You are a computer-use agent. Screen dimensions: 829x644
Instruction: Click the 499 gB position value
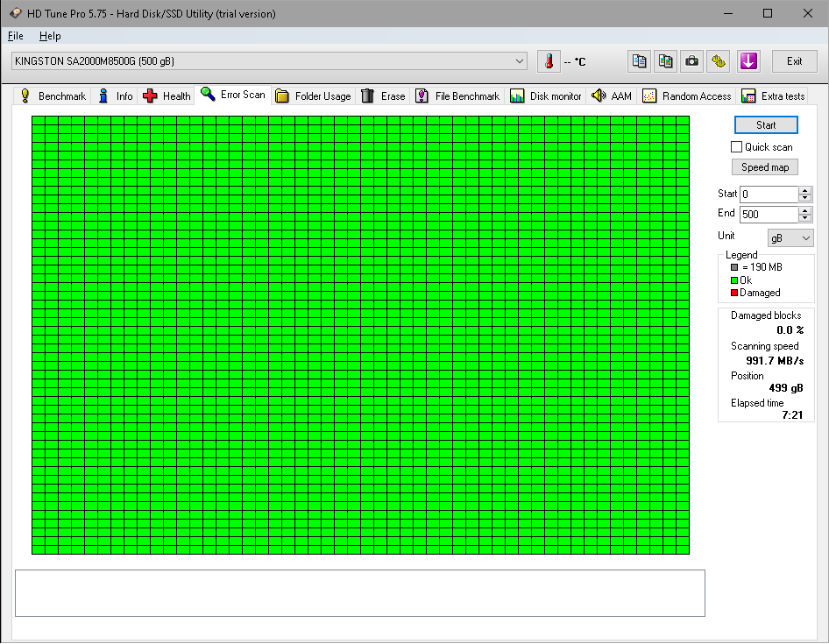786,388
